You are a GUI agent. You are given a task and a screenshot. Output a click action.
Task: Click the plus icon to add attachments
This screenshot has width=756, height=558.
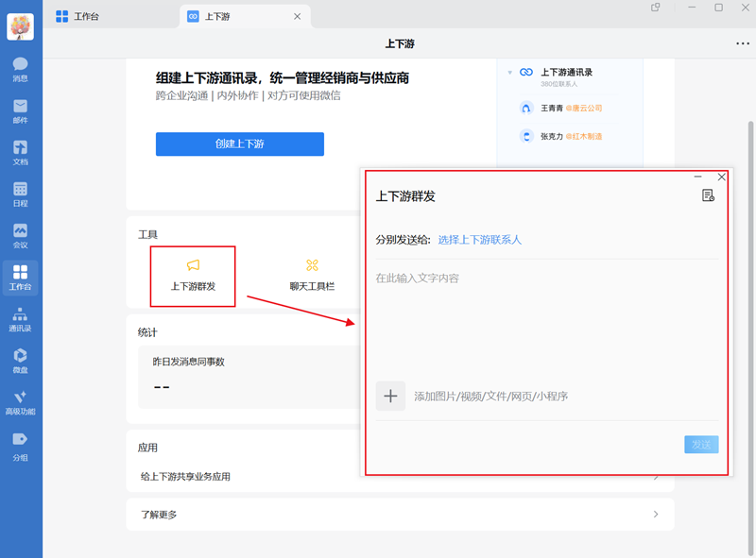(390, 396)
